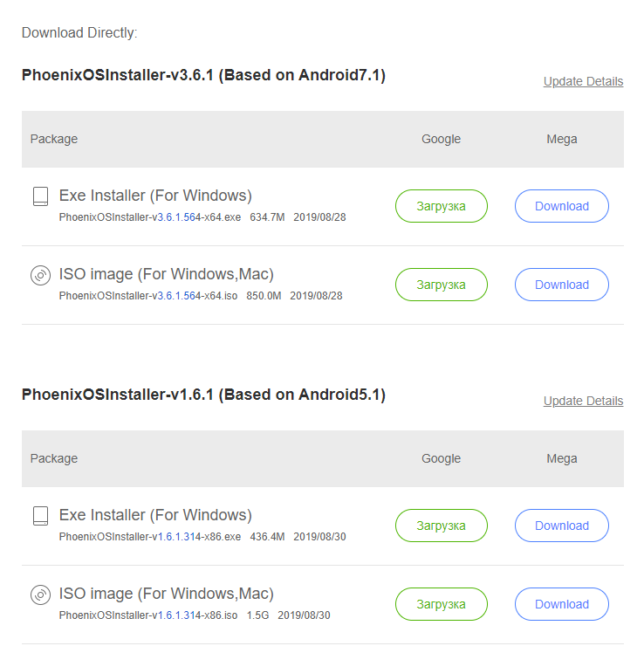Viewport: 644px width, 646px height.
Task: Click the v3.6.1.564 x64 iso file name
Action: point(147,296)
